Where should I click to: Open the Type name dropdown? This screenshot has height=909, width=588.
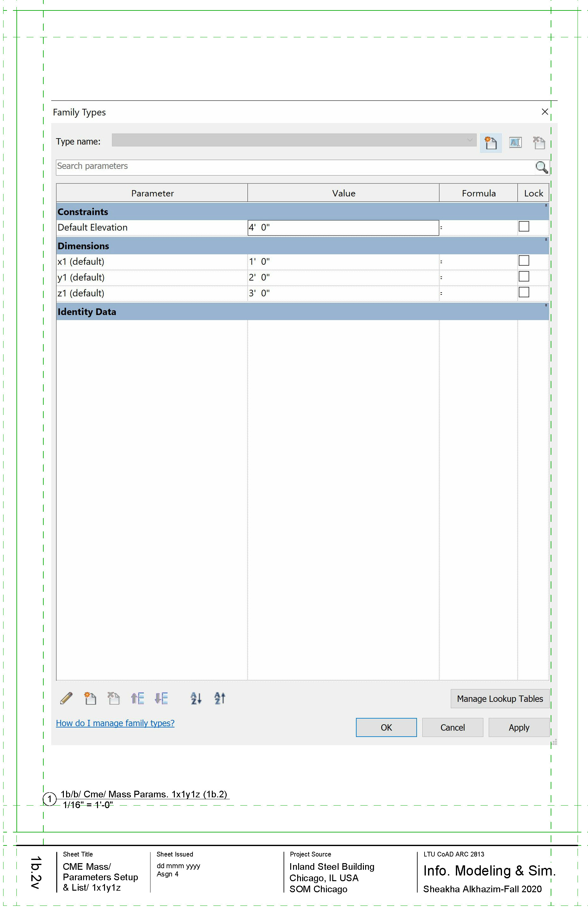[x=294, y=140]
